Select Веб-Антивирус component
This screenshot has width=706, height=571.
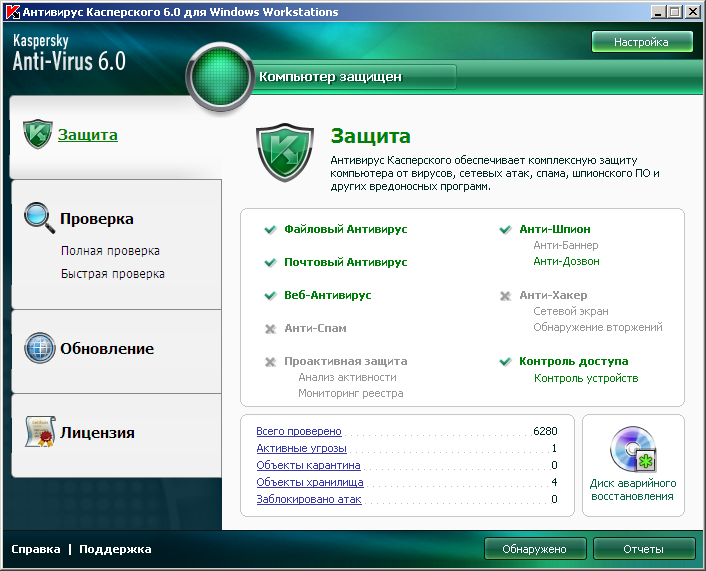[328, 295]
